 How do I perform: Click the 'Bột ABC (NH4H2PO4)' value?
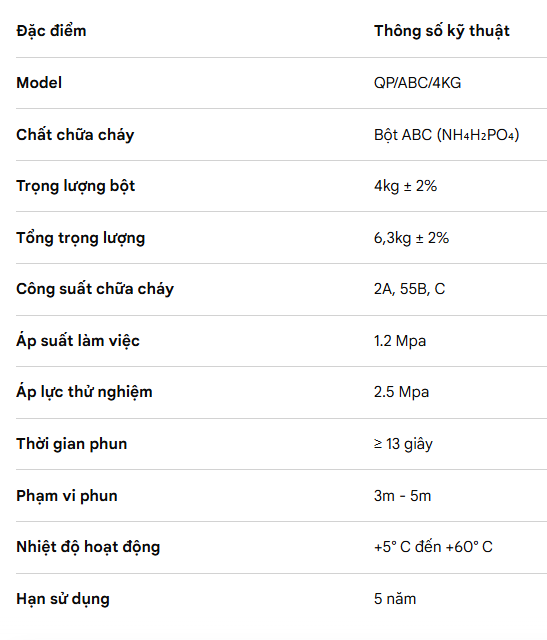(447, 135)
